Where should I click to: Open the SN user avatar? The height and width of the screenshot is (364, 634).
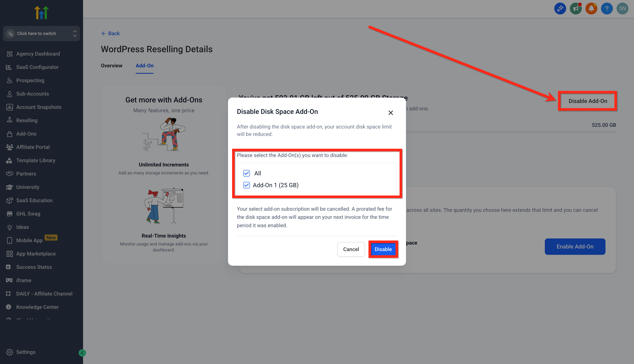(x=622, y=9)
